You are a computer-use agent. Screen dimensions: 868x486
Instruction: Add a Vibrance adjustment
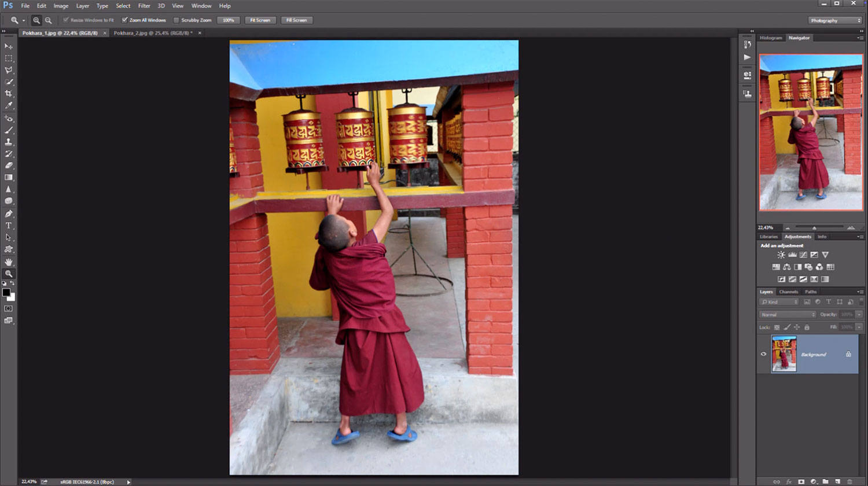pyautogui.click(x=825, y=255)
